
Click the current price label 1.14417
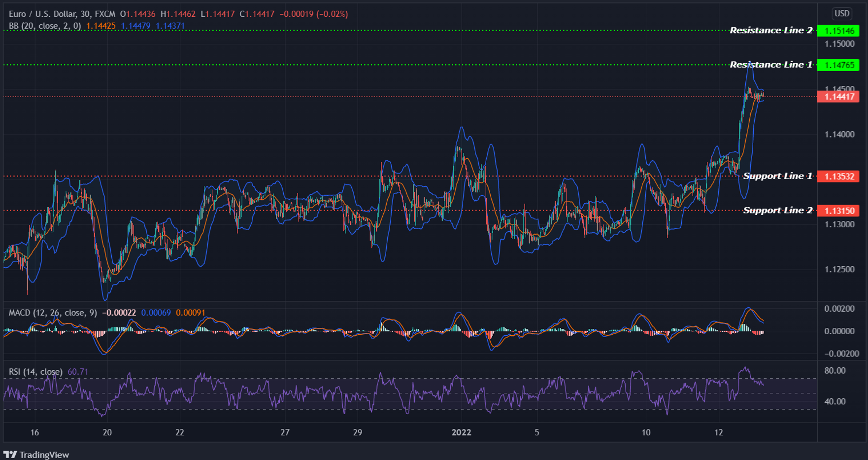tap(840, 97)
